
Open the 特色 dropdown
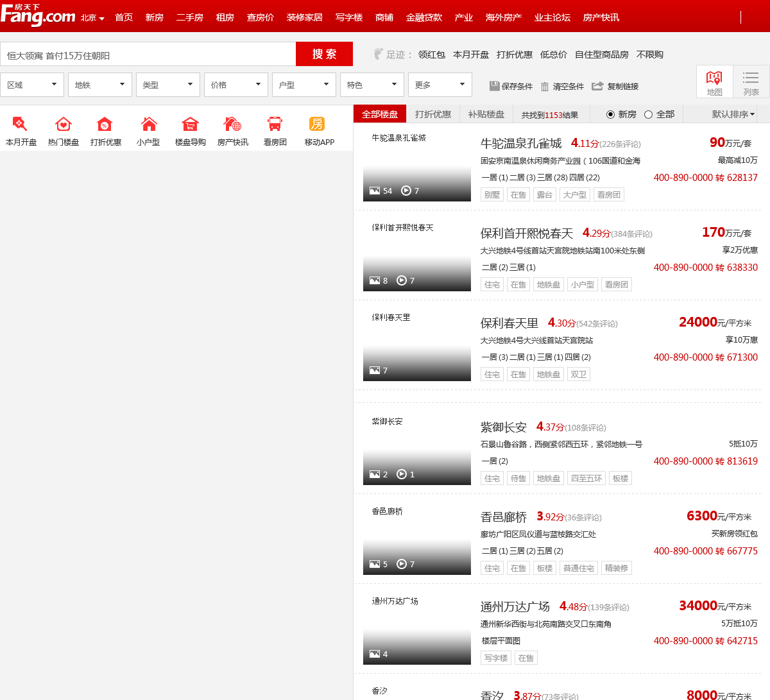point(372,85)
